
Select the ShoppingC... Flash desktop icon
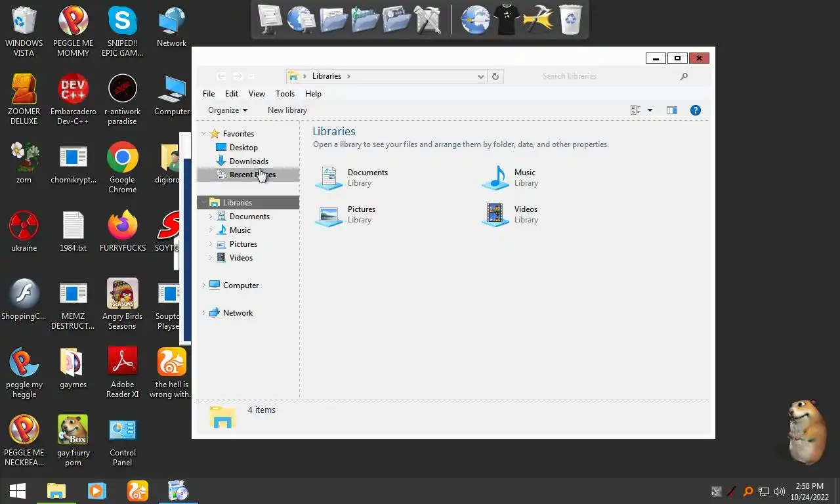click(x=24, y=301)
